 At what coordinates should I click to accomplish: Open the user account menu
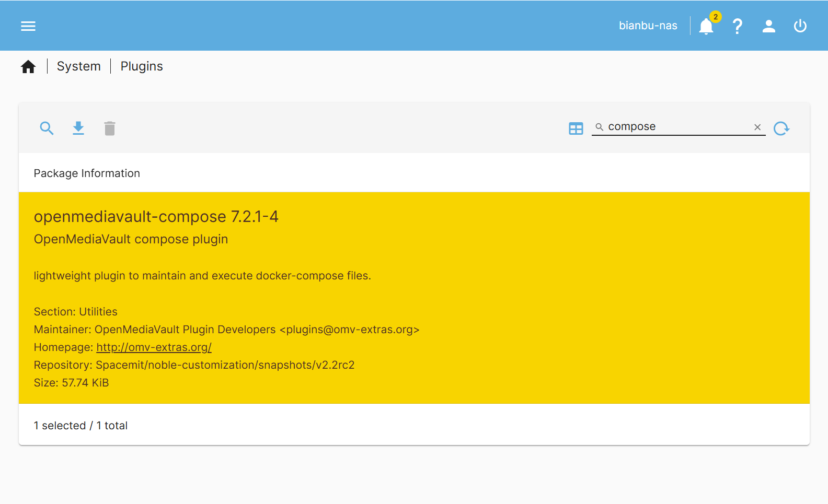[769, 26]
